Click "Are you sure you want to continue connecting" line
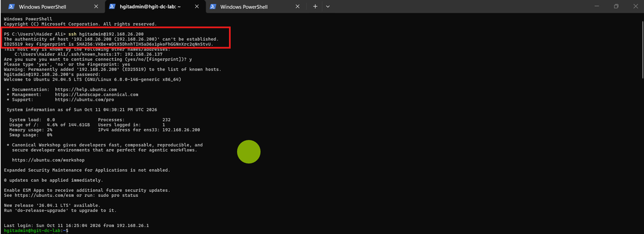This screenshot has width=644, height=234. (98, 59)
